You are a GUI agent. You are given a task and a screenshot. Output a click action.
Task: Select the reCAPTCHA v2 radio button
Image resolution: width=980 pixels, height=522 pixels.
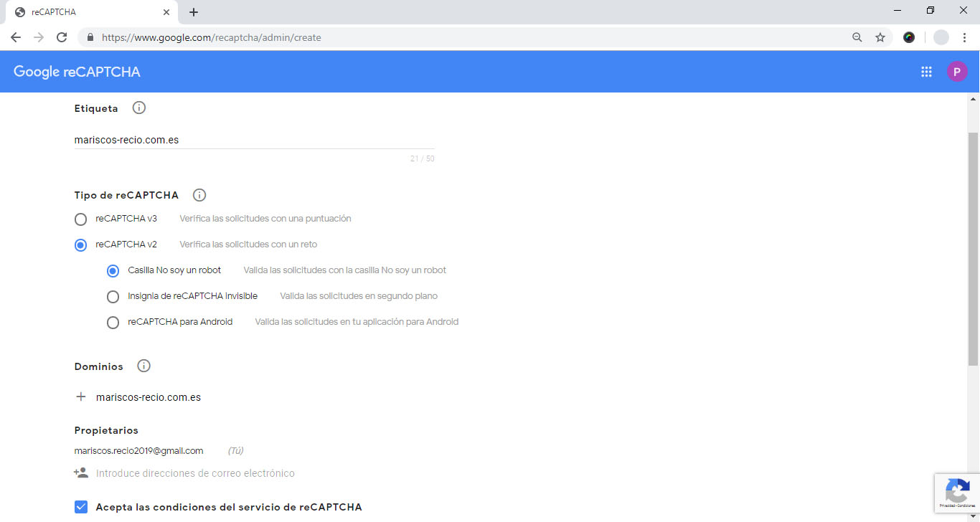tap(81, 245)
